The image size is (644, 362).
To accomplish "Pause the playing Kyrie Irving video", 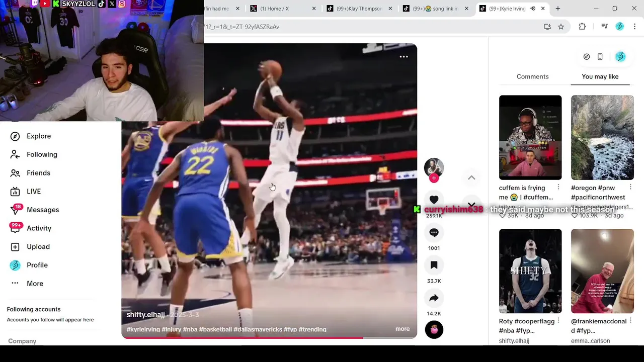I will [269, 191].
